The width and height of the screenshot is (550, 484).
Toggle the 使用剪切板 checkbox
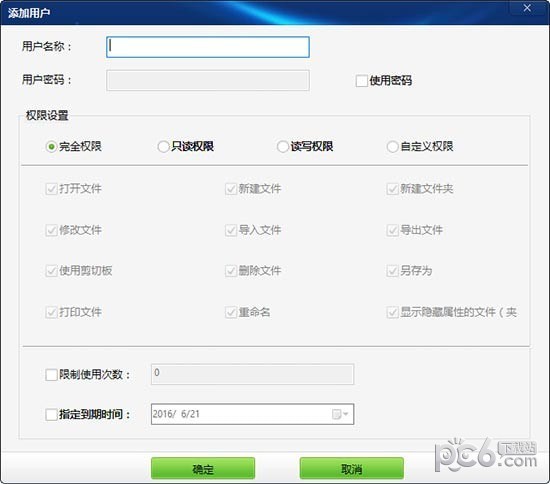pyautogui.click(x=51, y=271)
